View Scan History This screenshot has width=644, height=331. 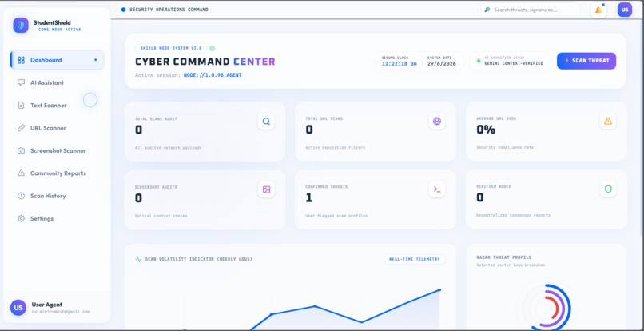coord(57,196)
